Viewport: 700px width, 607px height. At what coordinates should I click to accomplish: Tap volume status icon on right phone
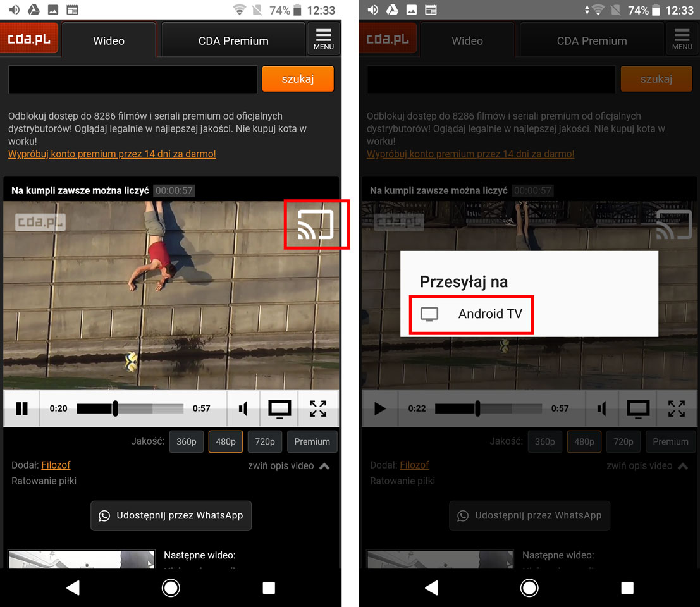373,9
